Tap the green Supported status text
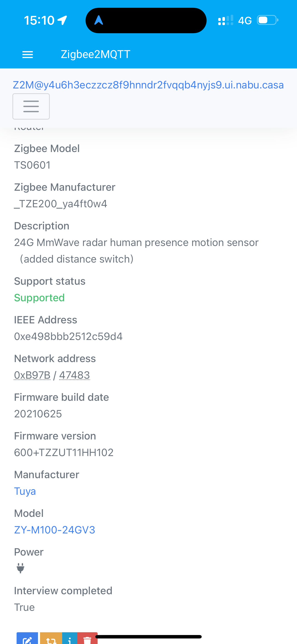 [x=39, y=298]
